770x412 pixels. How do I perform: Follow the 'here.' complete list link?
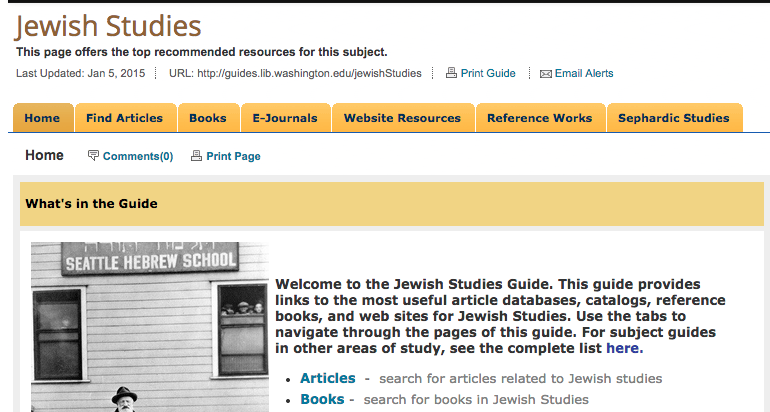(624, 348)
